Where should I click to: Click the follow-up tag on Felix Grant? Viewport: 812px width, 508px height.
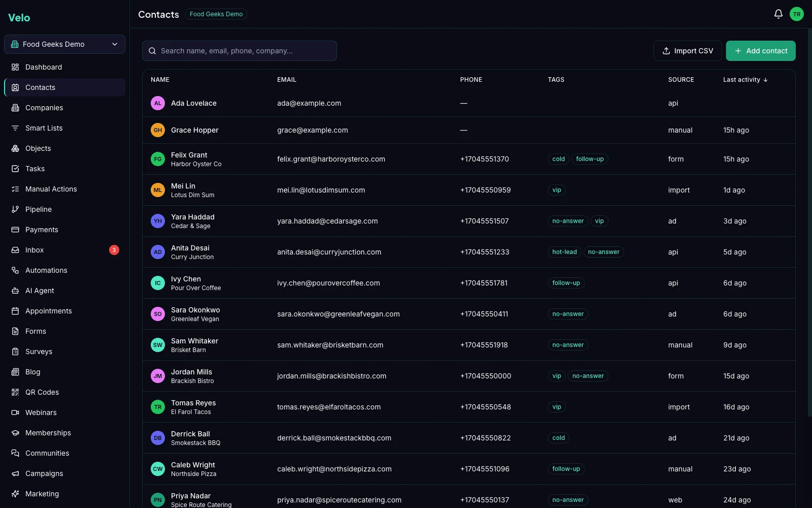click(590, 159)
